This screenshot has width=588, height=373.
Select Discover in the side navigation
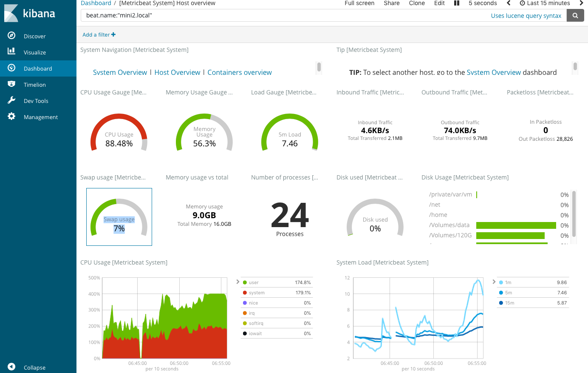(34, 36)
